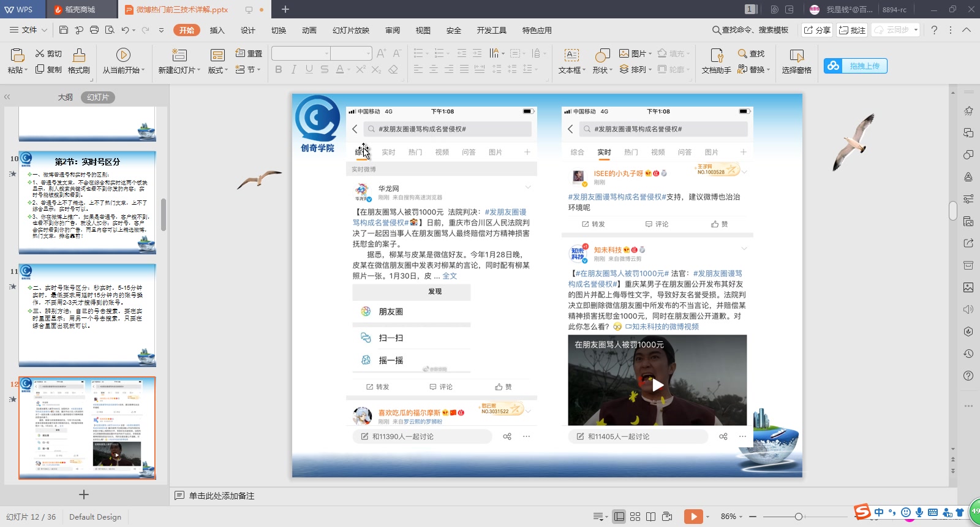Click the Find (查找) magnifier icon
This screenshot has height=527, width=980.
tap(742, 53)
